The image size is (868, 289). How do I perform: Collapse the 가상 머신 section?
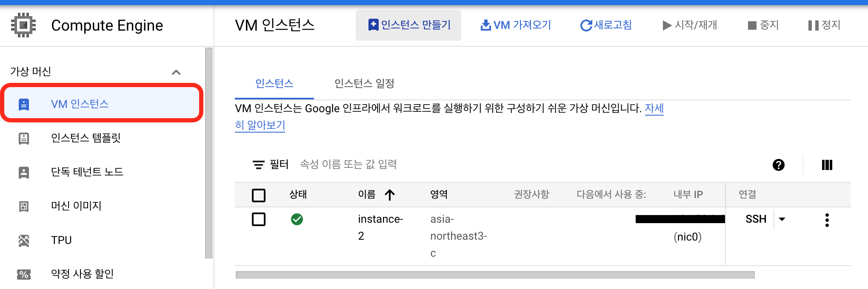point(176,72)
